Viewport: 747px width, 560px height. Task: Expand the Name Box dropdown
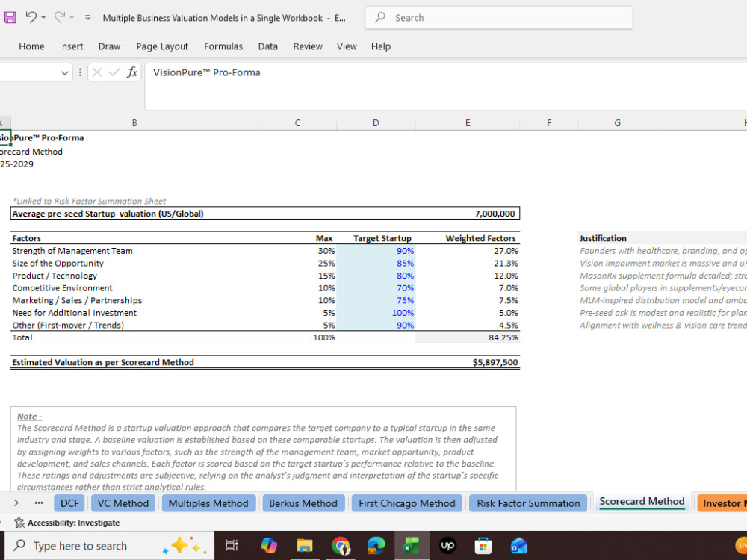[x=65, y=73]
